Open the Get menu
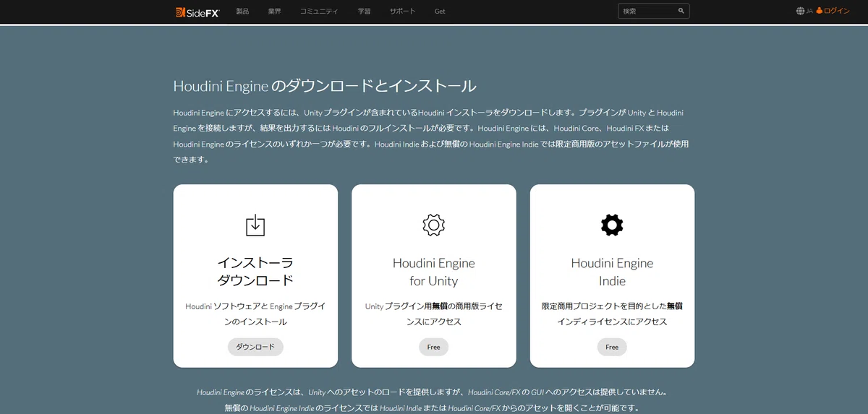The image size is (868, 414). pos(440,12)
